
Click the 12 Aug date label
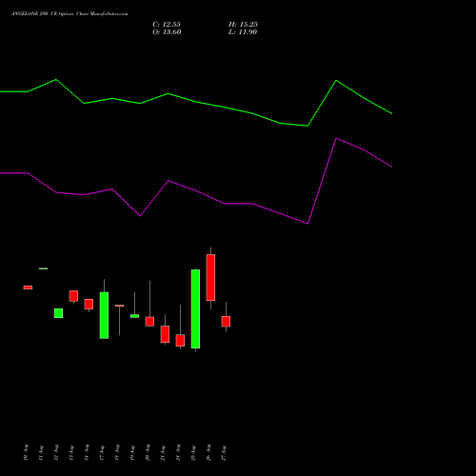pos(56,452)
